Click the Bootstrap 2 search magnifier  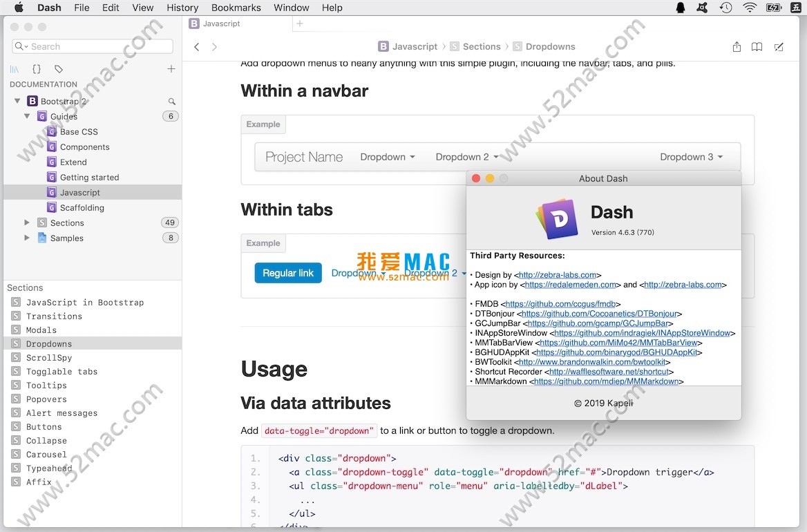[x=172, y=102]
